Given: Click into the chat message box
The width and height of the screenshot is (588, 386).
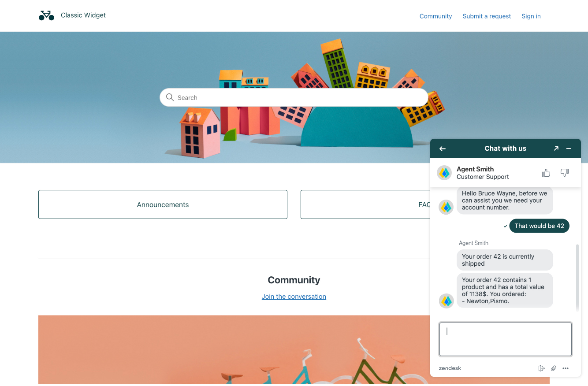Looking at the screenshot, I should [x=506, y=339].
